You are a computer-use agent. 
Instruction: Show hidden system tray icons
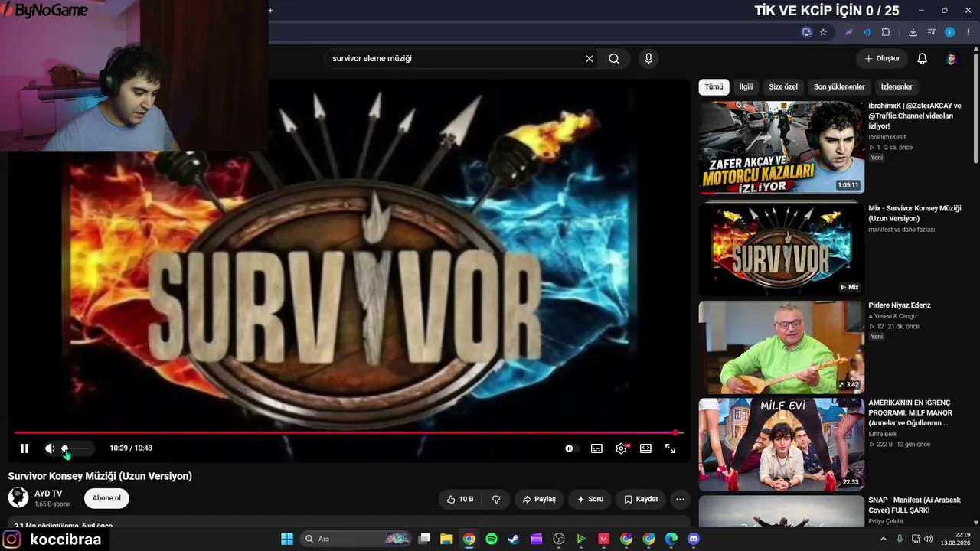(x=884, y=539)
